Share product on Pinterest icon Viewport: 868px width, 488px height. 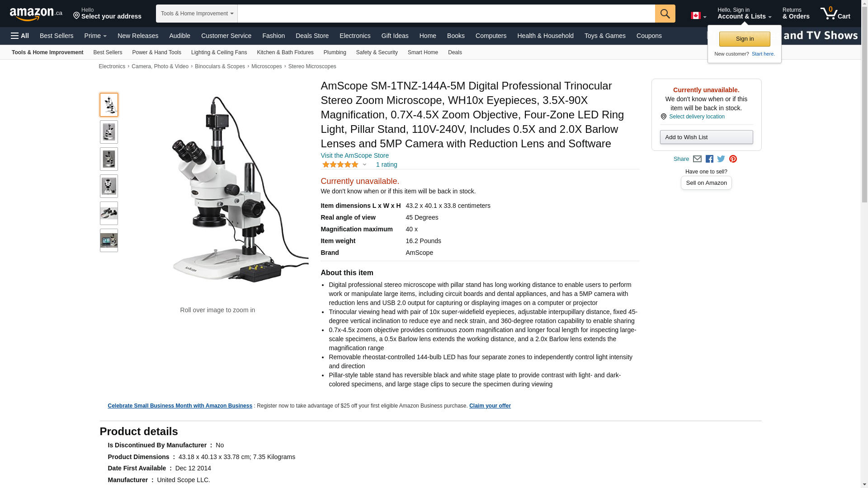click(733, 159)
